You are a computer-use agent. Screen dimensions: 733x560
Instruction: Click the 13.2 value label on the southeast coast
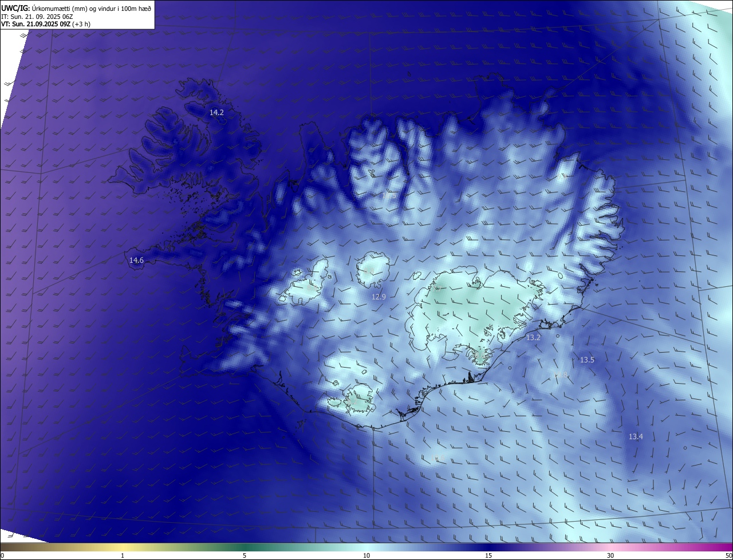point(533,338)
